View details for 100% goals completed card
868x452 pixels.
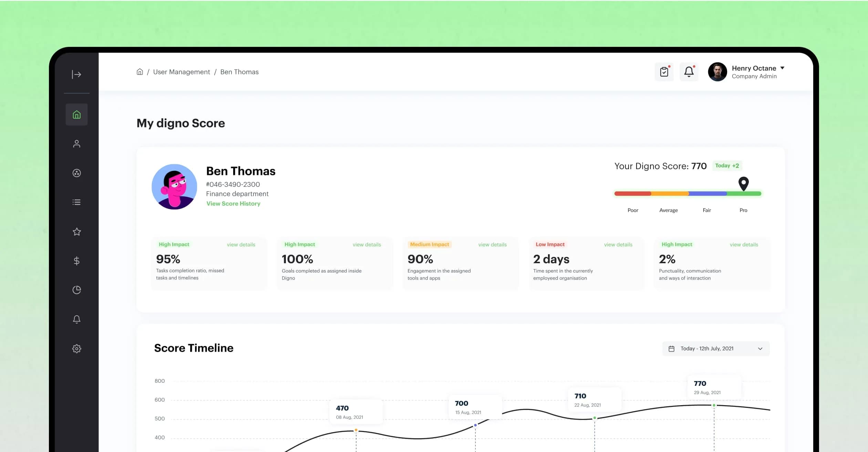click(x=367, y=245)
